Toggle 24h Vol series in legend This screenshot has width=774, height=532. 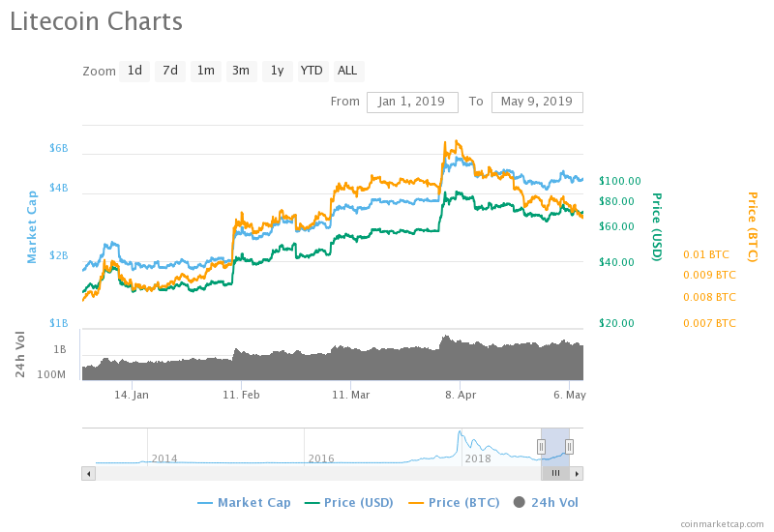point(546,503)
